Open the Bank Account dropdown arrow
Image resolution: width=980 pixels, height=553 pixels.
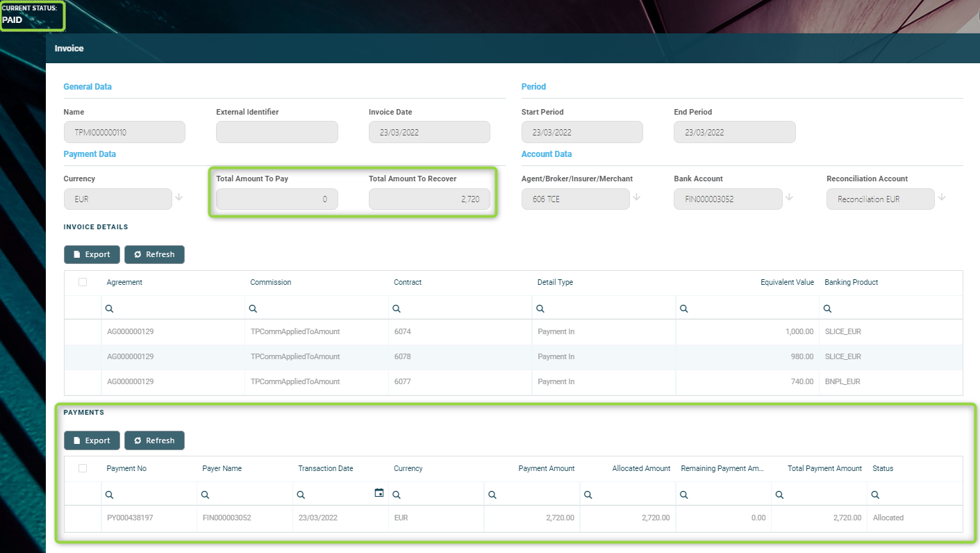[x=789, y=197]
